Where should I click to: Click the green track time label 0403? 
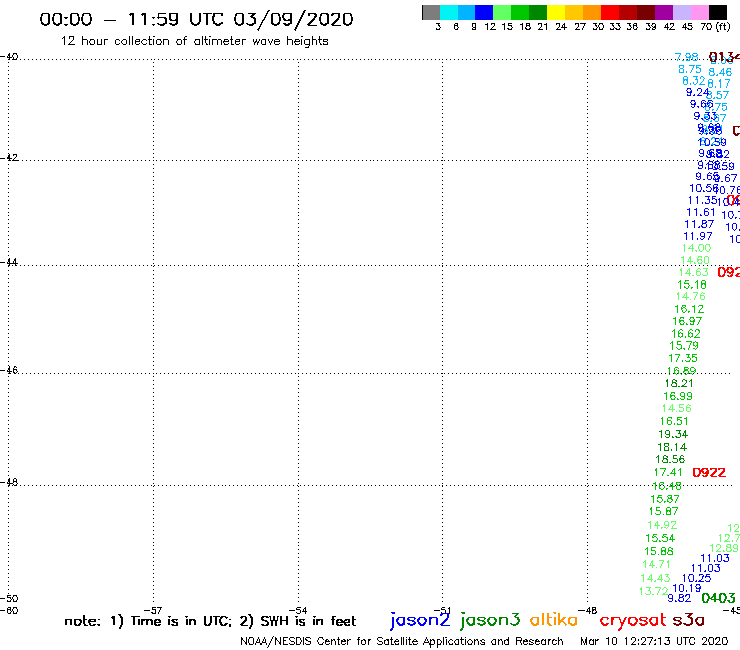pyautogui.click(x=718, y=599)
